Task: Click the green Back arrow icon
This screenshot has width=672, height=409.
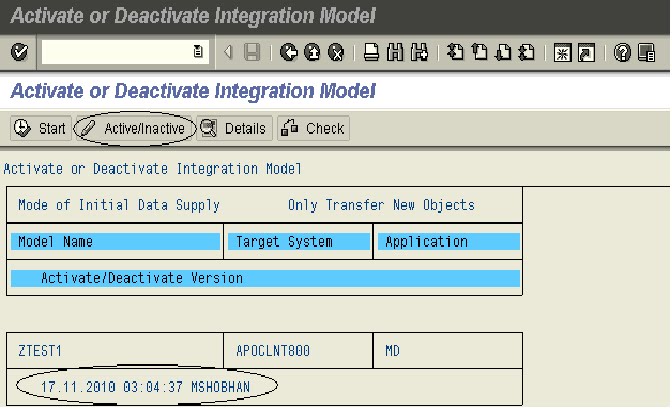Action: tap(289, 52)
